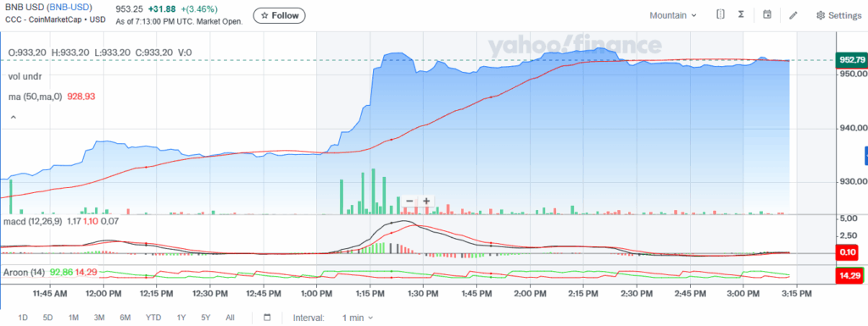This screenshot has height=326, width=868.
Task: Open the events calendar icon in toolbar
Action: click(x=767, y=15)
